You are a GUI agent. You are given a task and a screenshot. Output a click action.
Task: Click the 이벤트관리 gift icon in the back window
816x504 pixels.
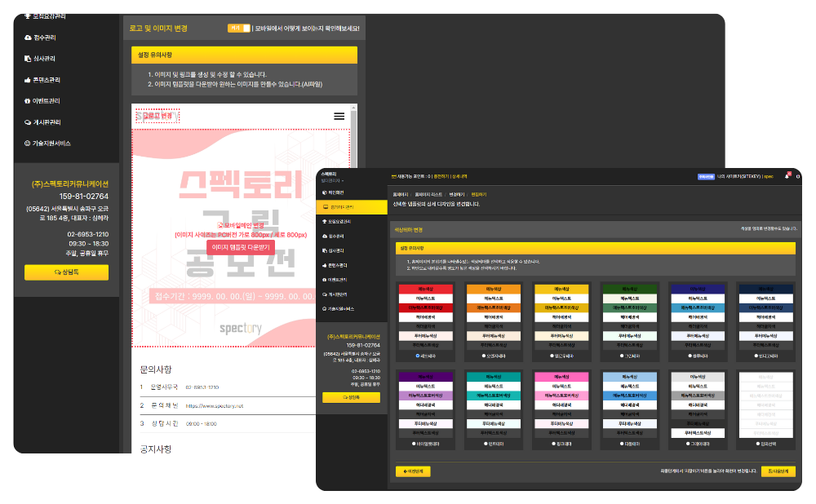click(28, 101)
